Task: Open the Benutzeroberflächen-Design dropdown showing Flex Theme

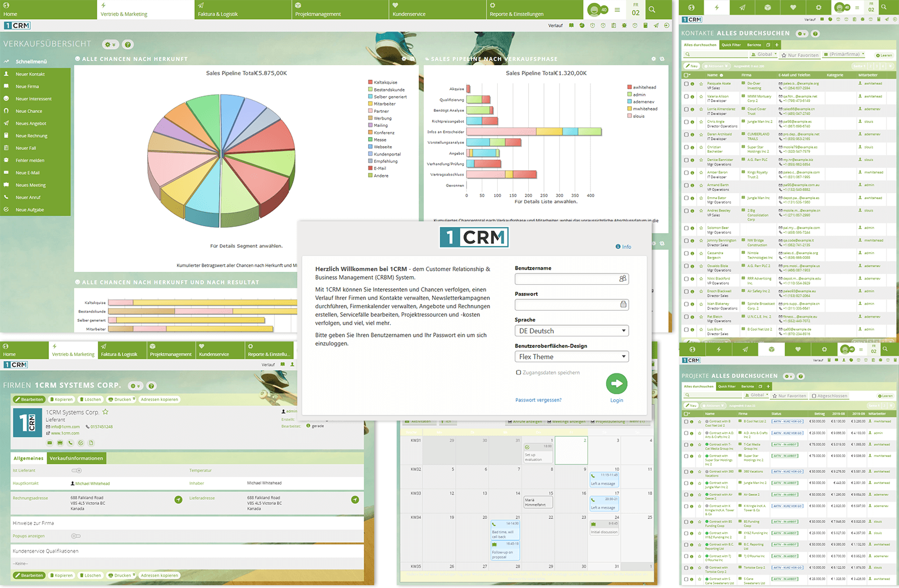Action: pos(571,357)
